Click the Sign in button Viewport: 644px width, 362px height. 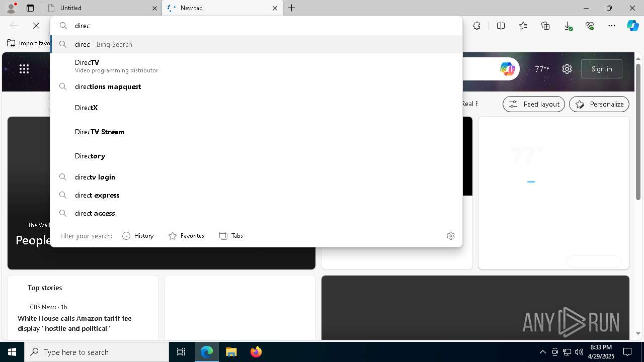(x=602, y=69)
